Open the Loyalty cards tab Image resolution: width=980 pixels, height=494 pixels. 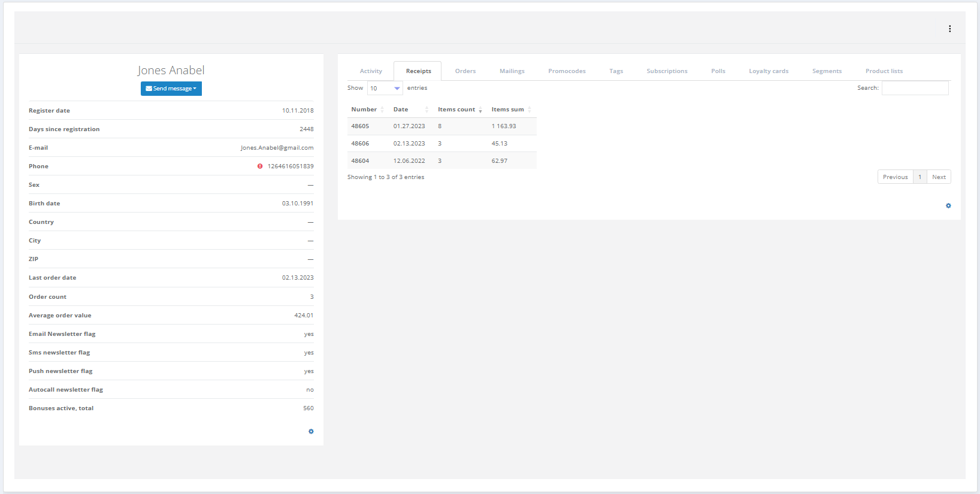click(x=769, y=71)
